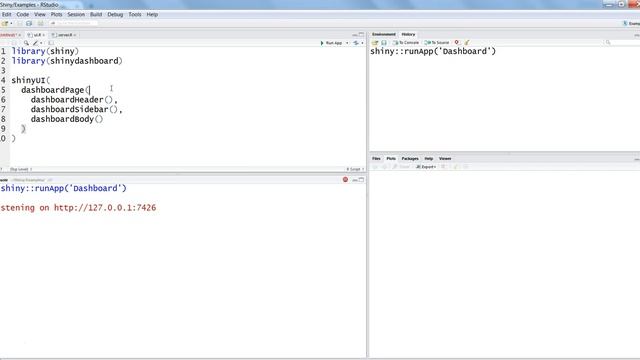Click the localhost URL in console output
This screenshot has height=360, width=640.
[105, 208]
